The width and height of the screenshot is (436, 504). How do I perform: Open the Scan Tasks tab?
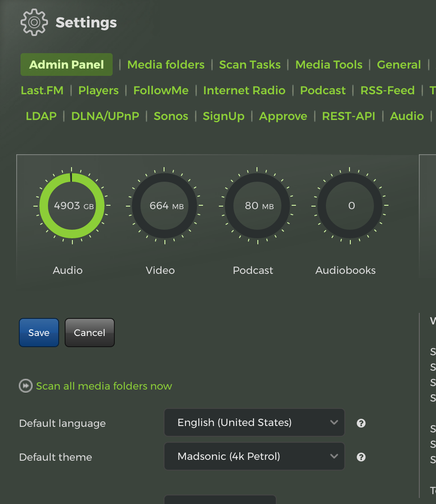[250, 65]
